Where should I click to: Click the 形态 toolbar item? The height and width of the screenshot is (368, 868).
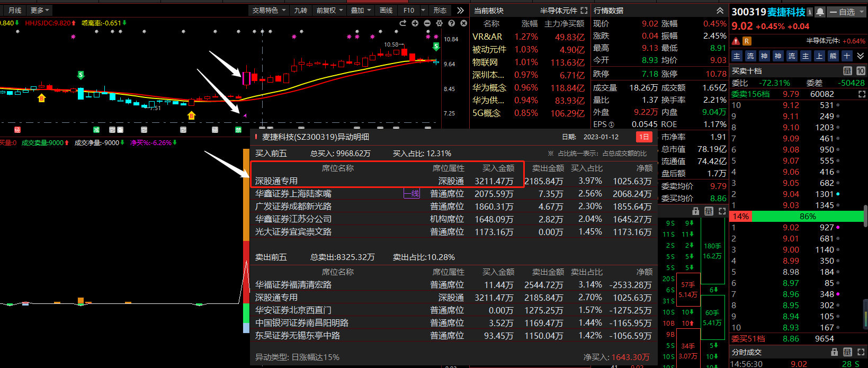440,11
